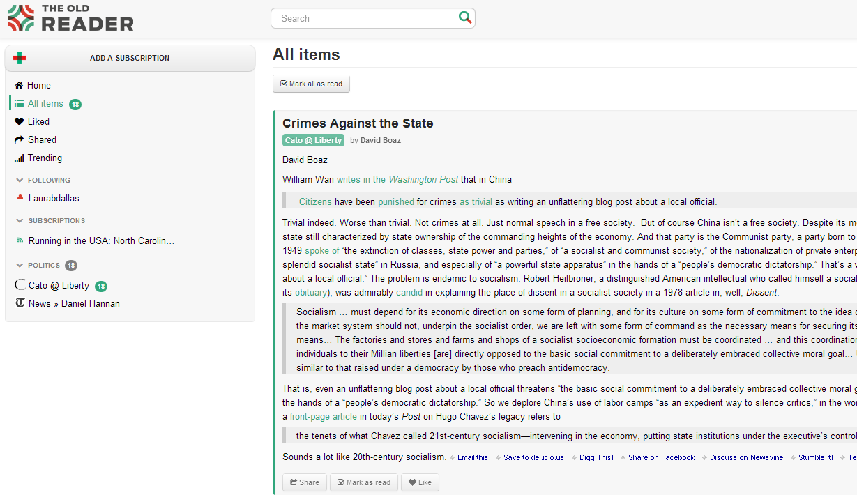Open the Trending view

45,158
